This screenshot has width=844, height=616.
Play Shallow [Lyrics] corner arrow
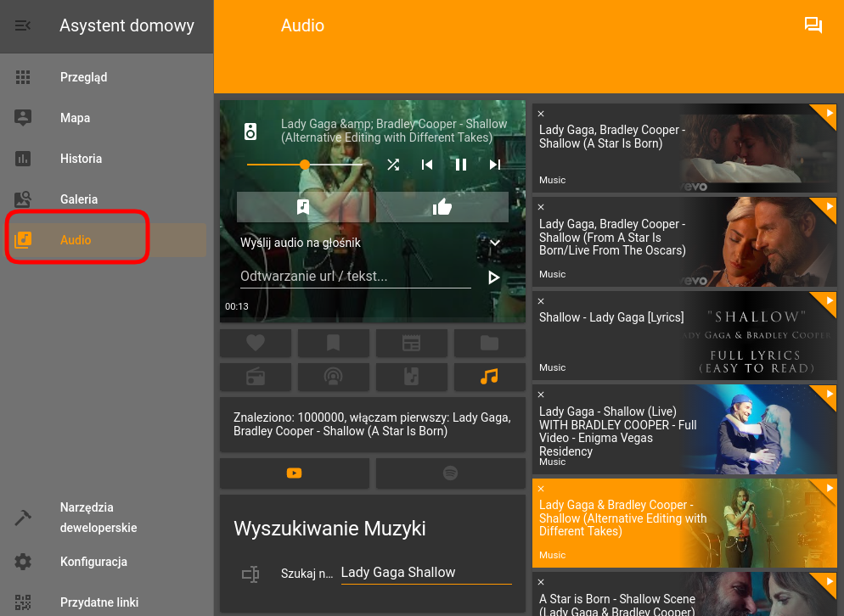pyautogui.click(x=828, y=300)
